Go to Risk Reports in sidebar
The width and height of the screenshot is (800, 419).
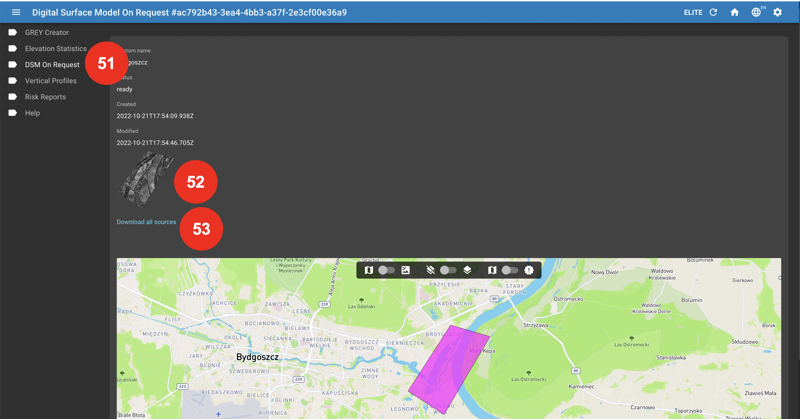[x=45, y=97]
